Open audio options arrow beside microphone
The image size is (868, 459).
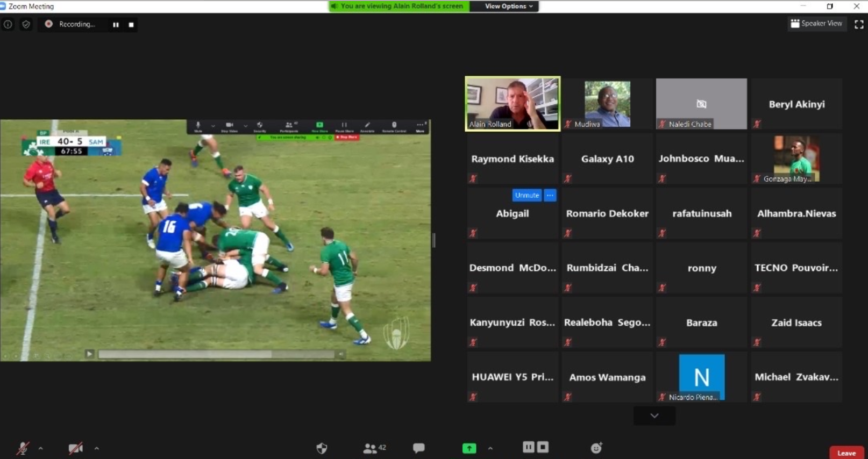pyautogui.click(x=41, y=448)
